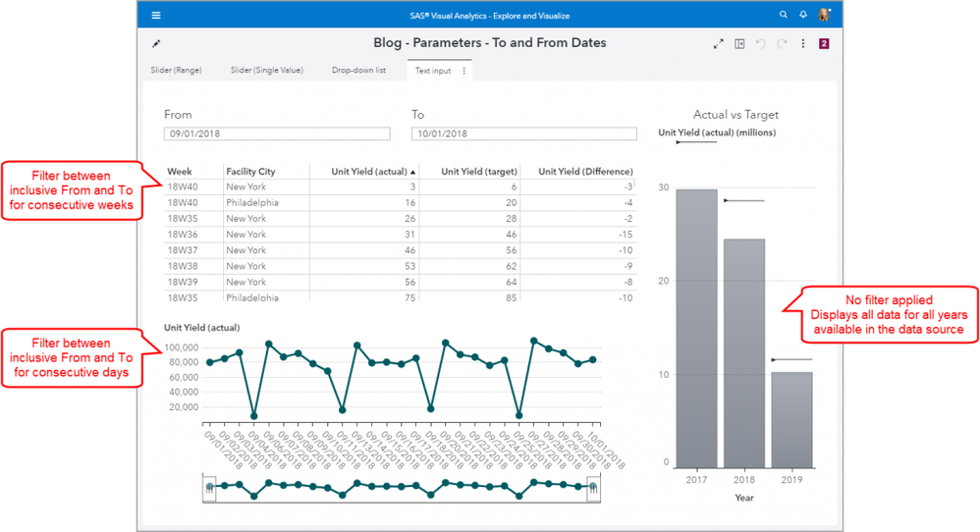Open the notifications bell

point(802,16)
